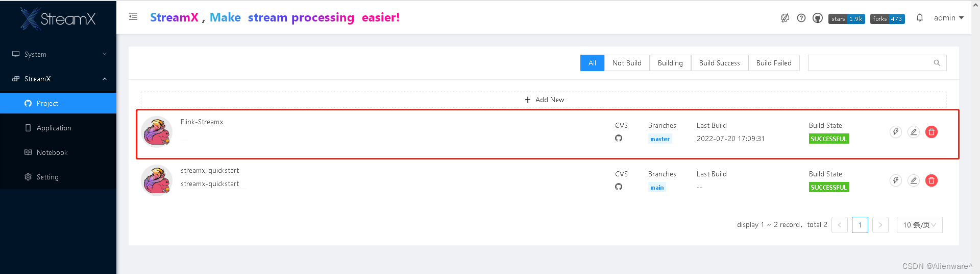Select the Build Success filter tab
Screen dimensions: 980x274
point(719,63)
